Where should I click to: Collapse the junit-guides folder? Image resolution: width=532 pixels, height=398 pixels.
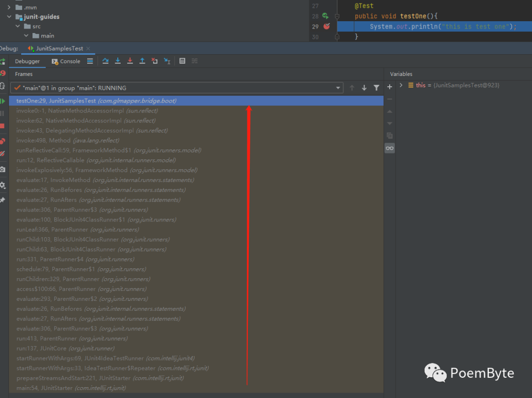[9, 17]
